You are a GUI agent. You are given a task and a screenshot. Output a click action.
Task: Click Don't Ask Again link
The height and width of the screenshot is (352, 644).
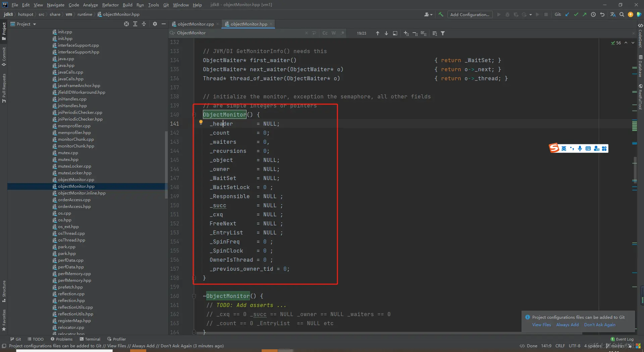pos(600,325)
